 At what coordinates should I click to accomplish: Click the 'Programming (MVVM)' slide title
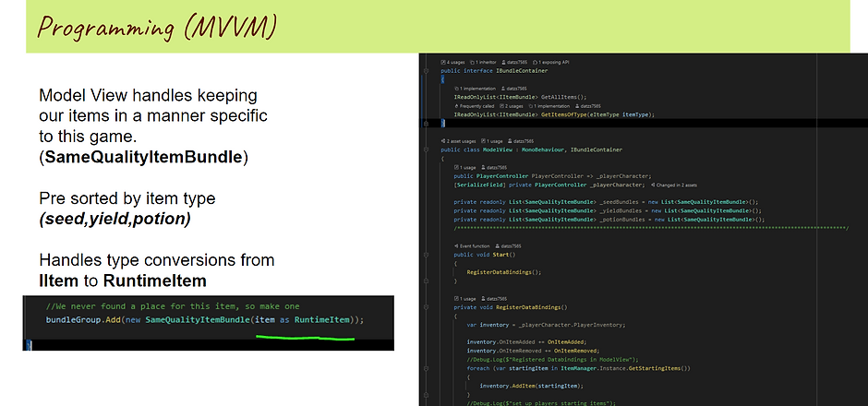click(157, 27)
